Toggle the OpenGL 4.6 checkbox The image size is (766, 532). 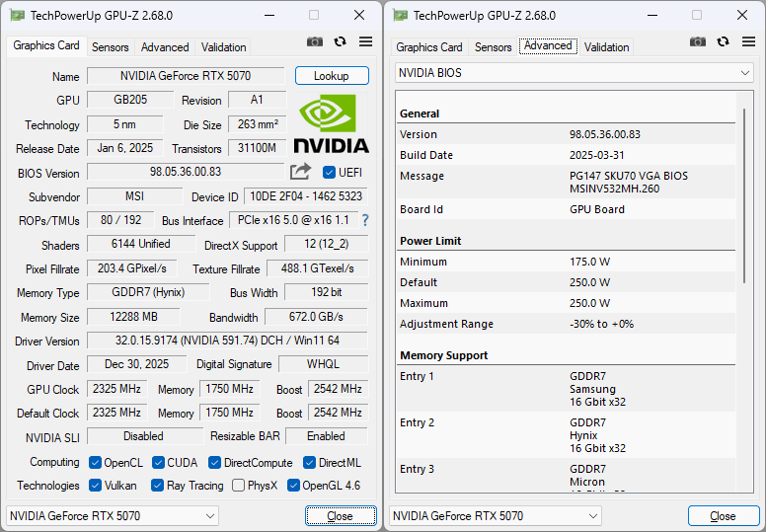point(293,485)
